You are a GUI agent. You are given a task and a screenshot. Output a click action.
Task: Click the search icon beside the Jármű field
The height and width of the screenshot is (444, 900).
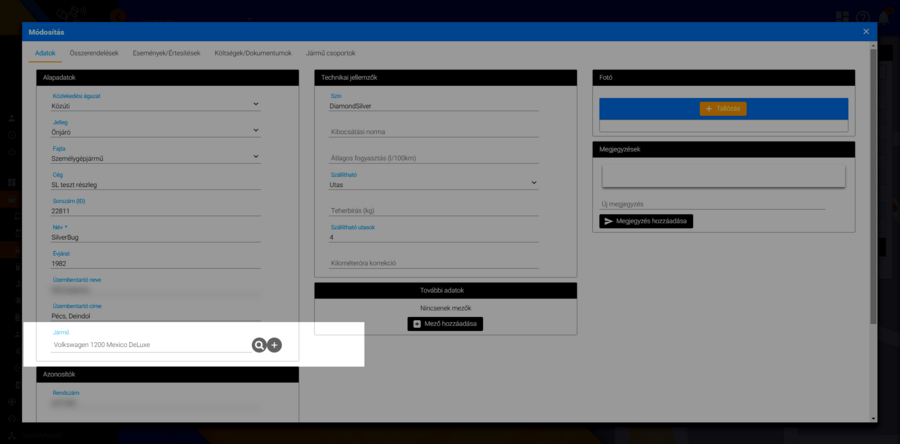[x=259, y=345]
